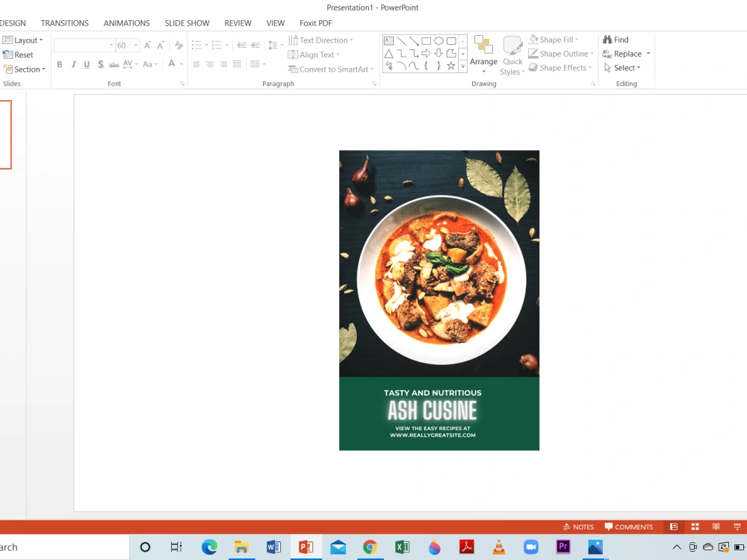Toggle Strikethrough formatting

[114, 64]
